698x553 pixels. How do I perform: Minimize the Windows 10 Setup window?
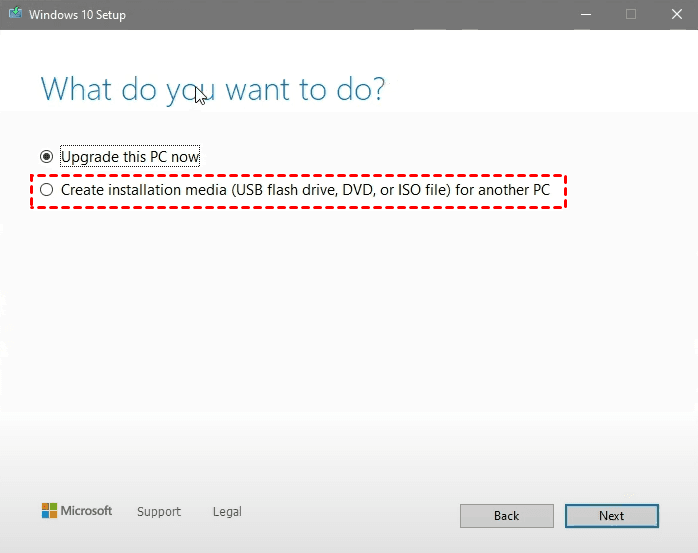pos(586,15)
